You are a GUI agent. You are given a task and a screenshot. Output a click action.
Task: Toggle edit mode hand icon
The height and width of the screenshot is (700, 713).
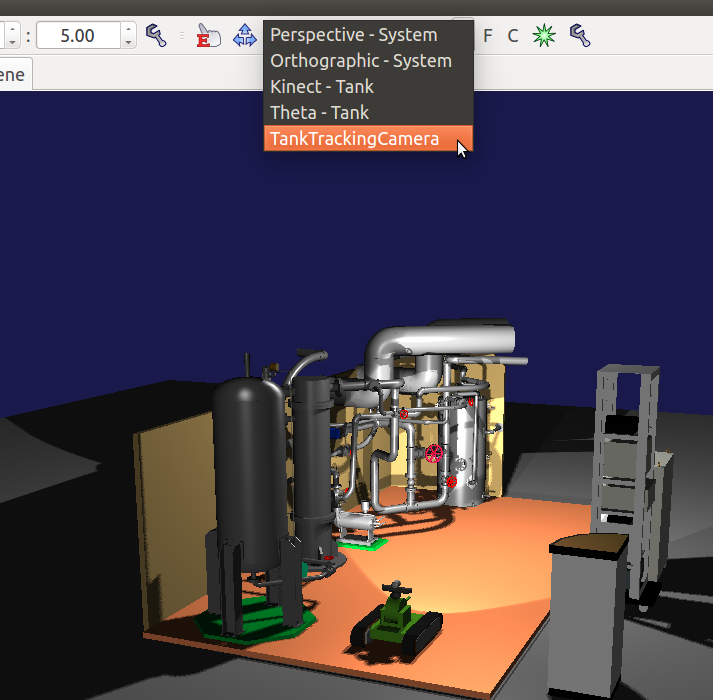(208, 35)
